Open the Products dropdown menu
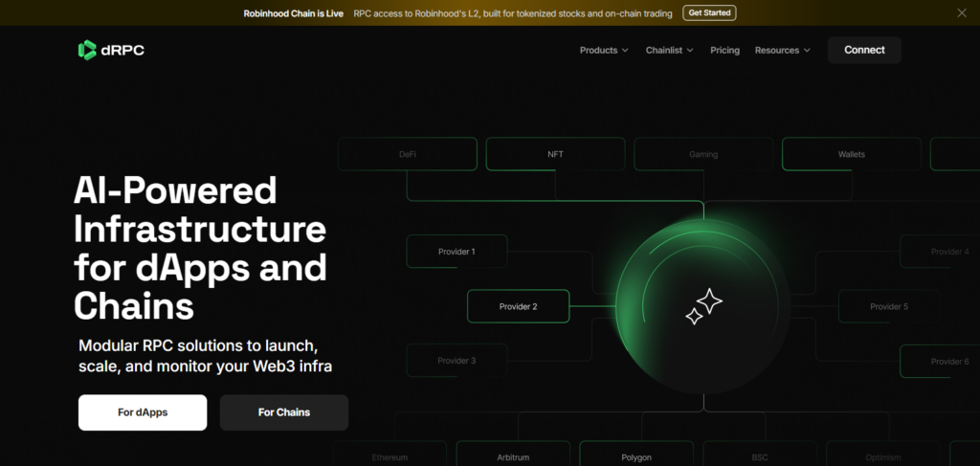The image size is (980, 466). [604, 50]
